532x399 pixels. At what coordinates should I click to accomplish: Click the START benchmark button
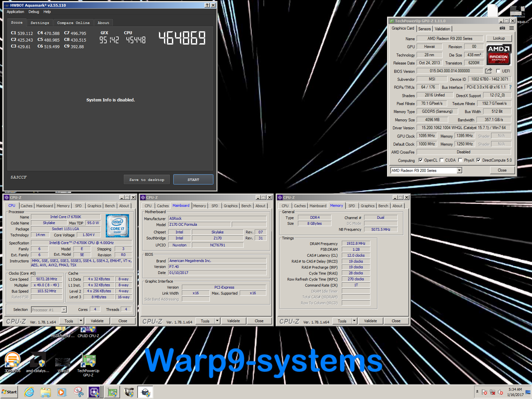193,180
